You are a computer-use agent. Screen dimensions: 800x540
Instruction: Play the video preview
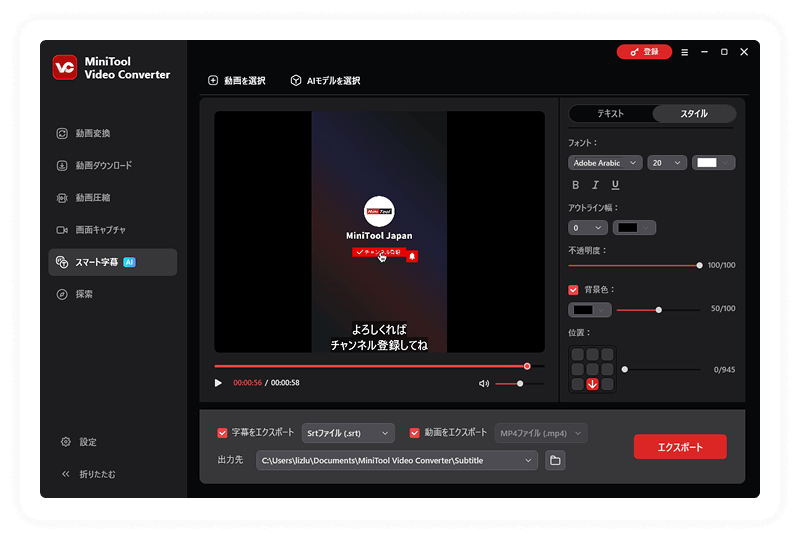click(218, 383)
